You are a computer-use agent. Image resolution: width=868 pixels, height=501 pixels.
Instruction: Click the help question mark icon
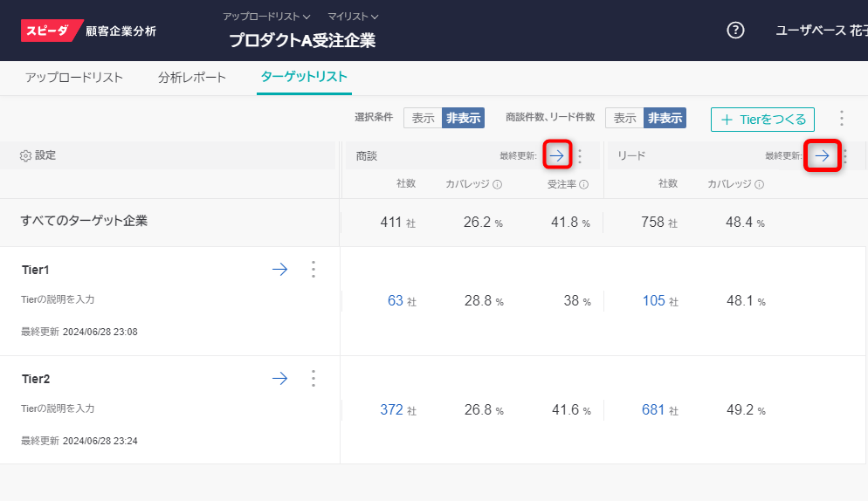[735, 31]
